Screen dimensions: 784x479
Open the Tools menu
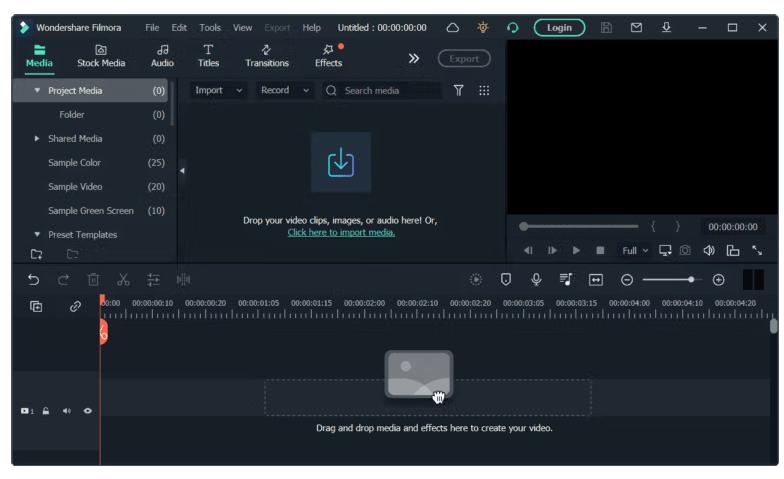pyautogui.click(x=210, y=27)
